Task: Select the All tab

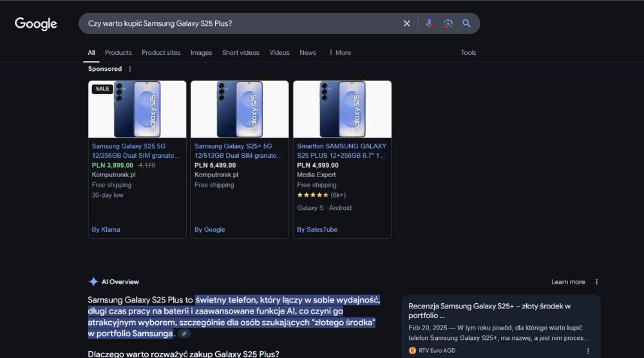Action: click(x=91, y=53)
